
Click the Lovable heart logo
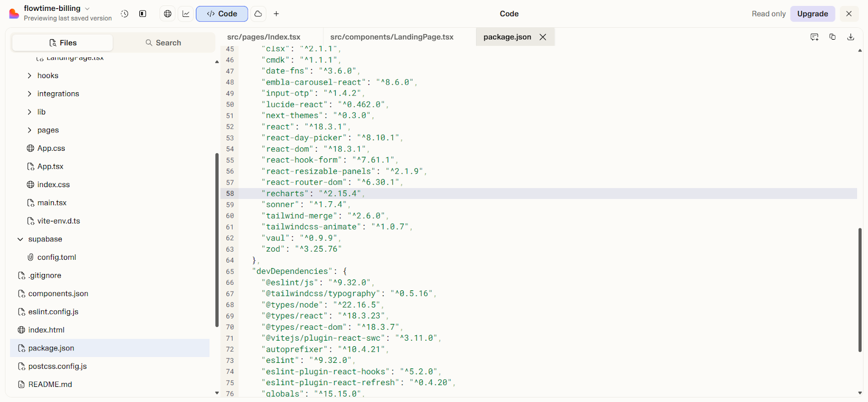pyautogui.click(x=14, y=14)
